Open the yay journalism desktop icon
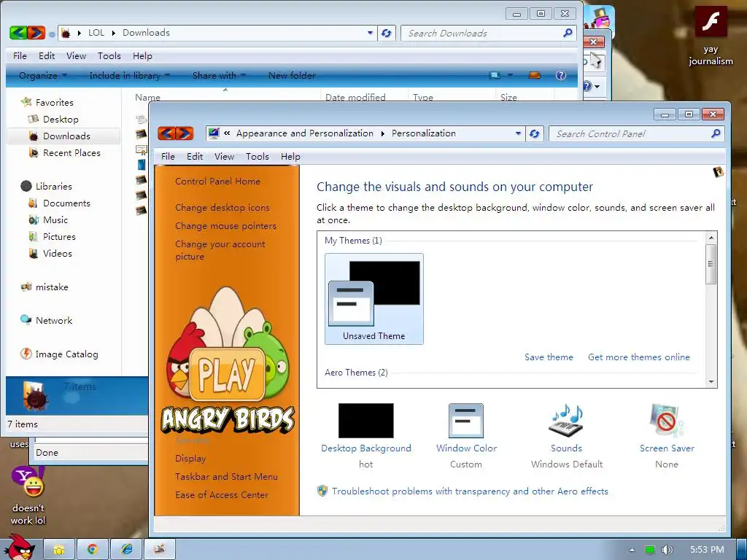The image size is (747, 560). 711,36
